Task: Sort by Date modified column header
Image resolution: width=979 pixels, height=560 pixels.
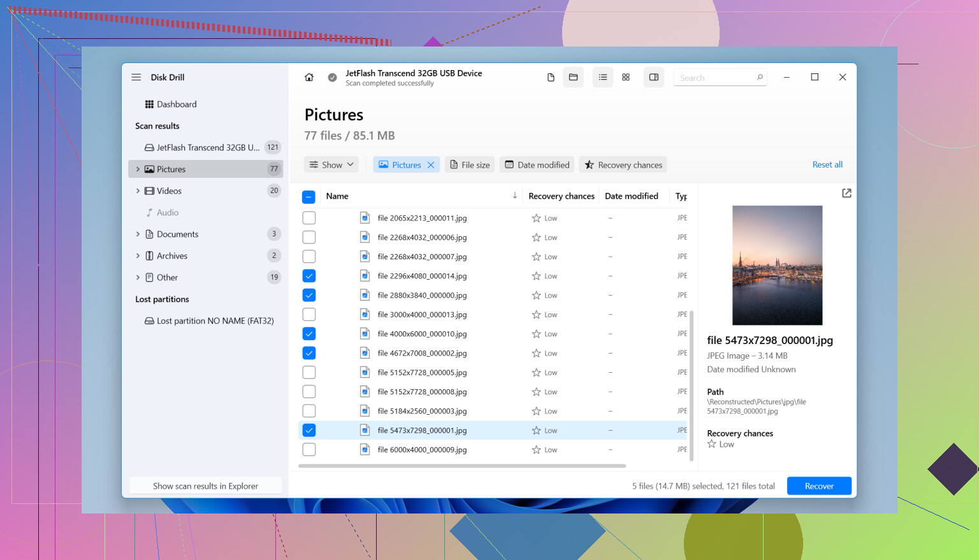Action: (x=632, y=196)
